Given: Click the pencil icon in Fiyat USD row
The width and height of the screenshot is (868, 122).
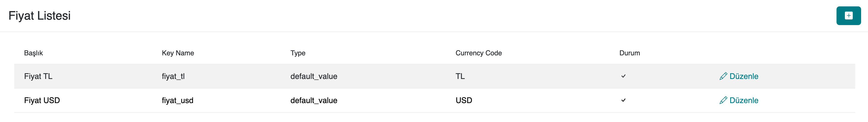Looking at the screenshot, I should tap(723, 100).
